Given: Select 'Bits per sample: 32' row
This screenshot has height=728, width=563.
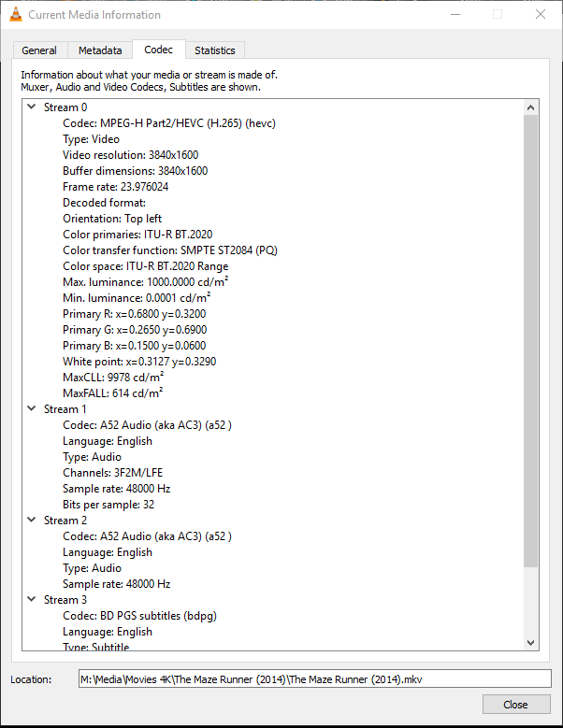Looking at the screenshot, I should coord(108,505).
